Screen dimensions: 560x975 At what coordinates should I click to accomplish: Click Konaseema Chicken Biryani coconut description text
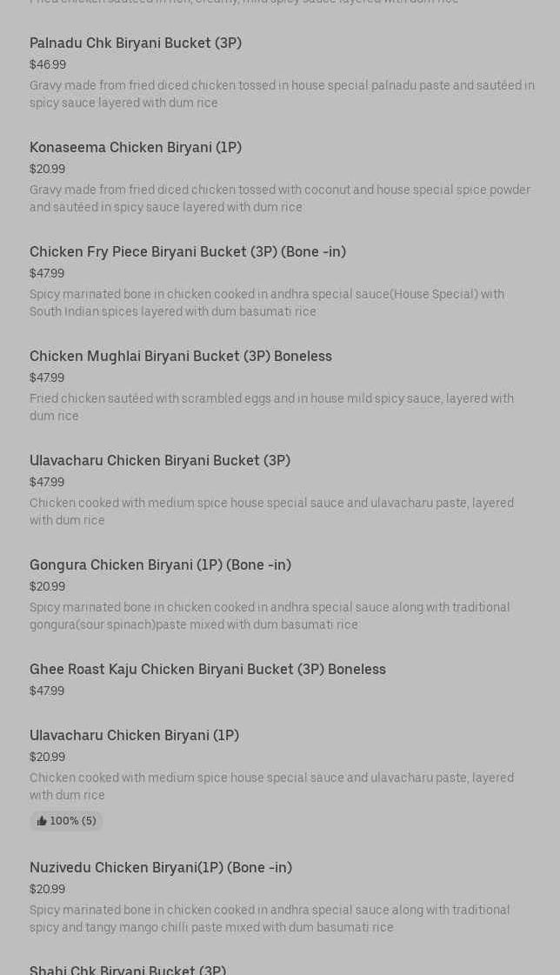pos(280,198)
